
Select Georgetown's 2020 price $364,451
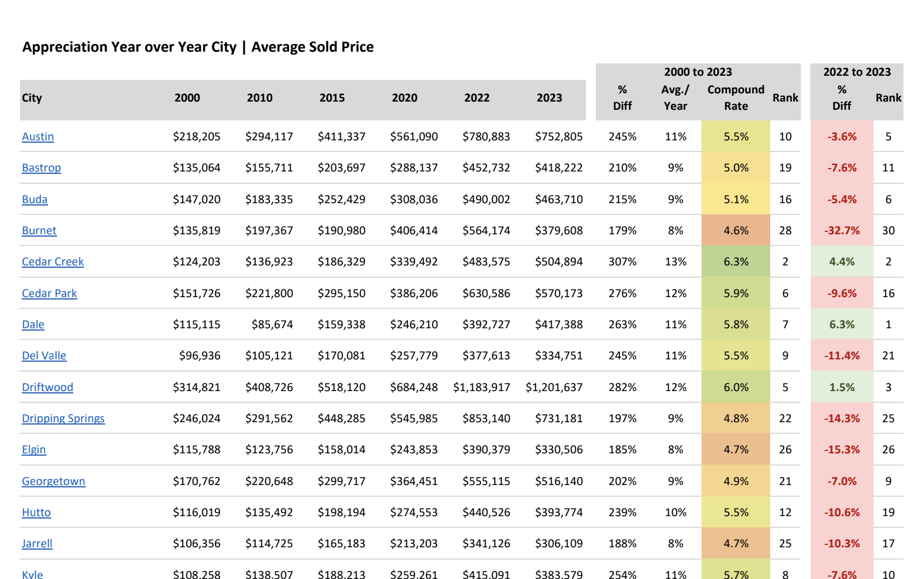click(x=414, y=482)
